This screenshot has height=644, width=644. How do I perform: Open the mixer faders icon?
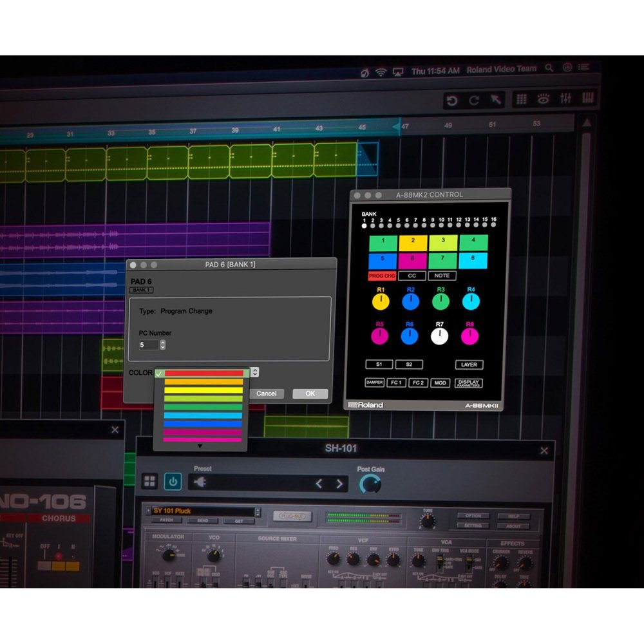[566, 99]
